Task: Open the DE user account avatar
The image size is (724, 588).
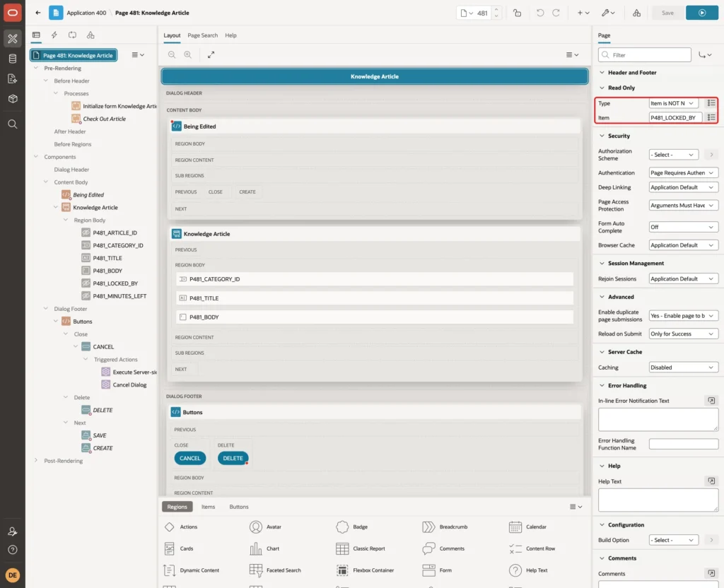Action: (13, 575)
